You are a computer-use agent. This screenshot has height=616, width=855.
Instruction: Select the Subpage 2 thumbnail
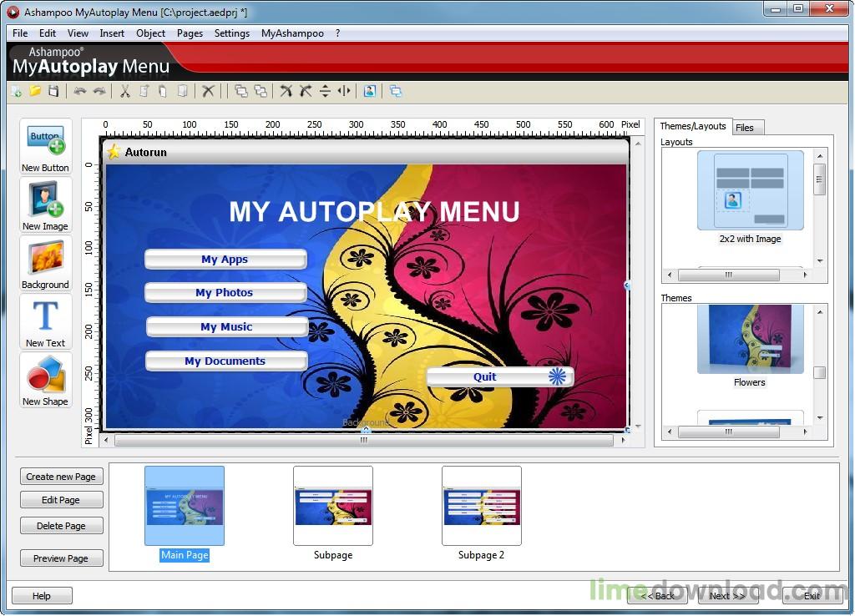click(482, 505)
